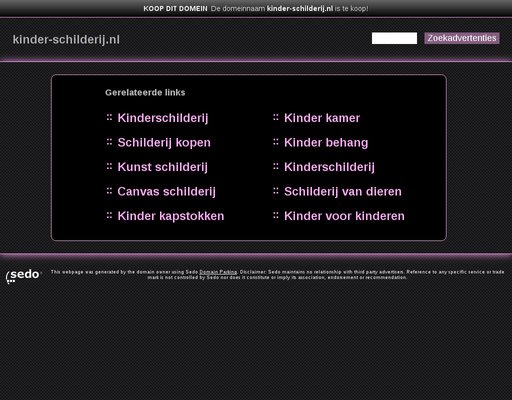512x400 pixels.
Task: Click the bold domain name in top banner
Action: point(300,9)
